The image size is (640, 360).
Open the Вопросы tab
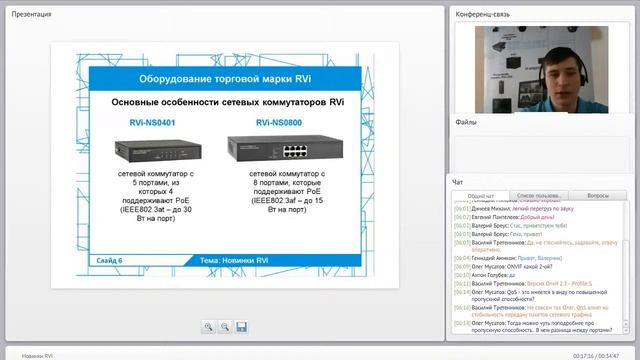click(598, 196)
